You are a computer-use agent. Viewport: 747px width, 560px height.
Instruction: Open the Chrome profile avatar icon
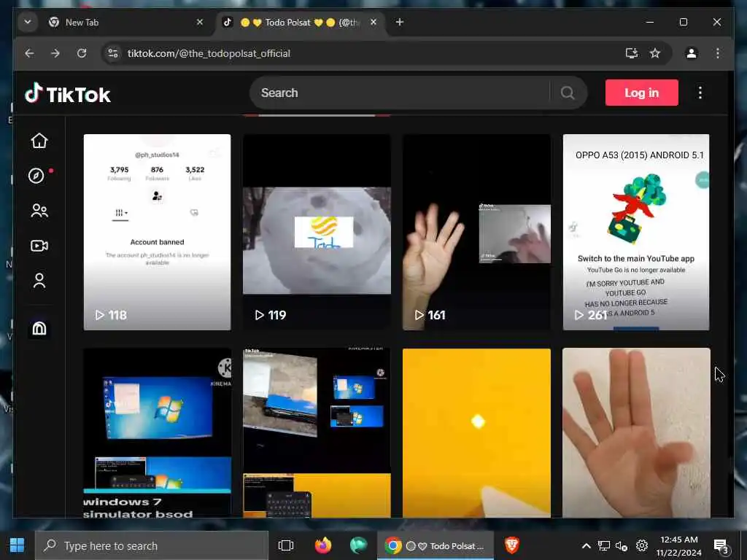tap(692, 53)
